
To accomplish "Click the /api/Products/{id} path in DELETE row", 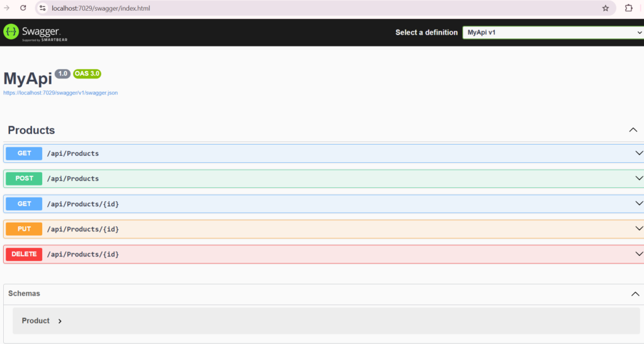I will coord(83,255).
